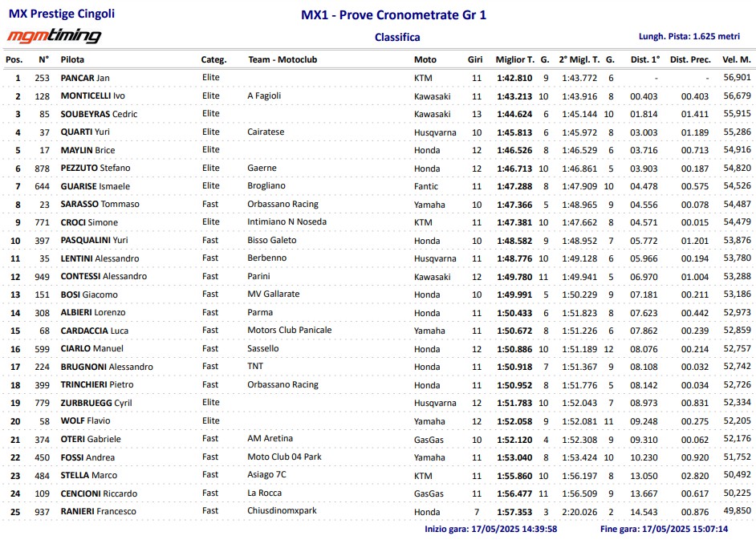Click rider ALBIERI Lorenzo

click(x=93, y=313)
